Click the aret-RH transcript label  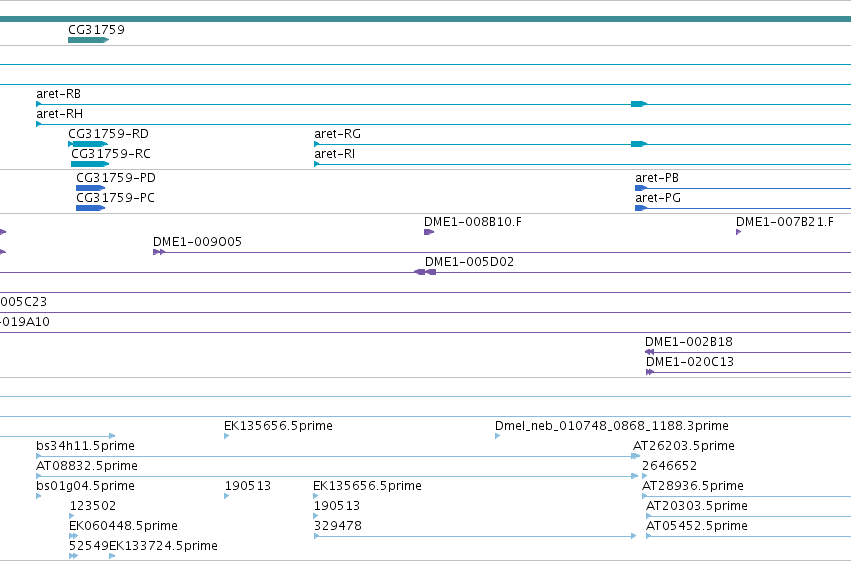[x=60, y=113]
